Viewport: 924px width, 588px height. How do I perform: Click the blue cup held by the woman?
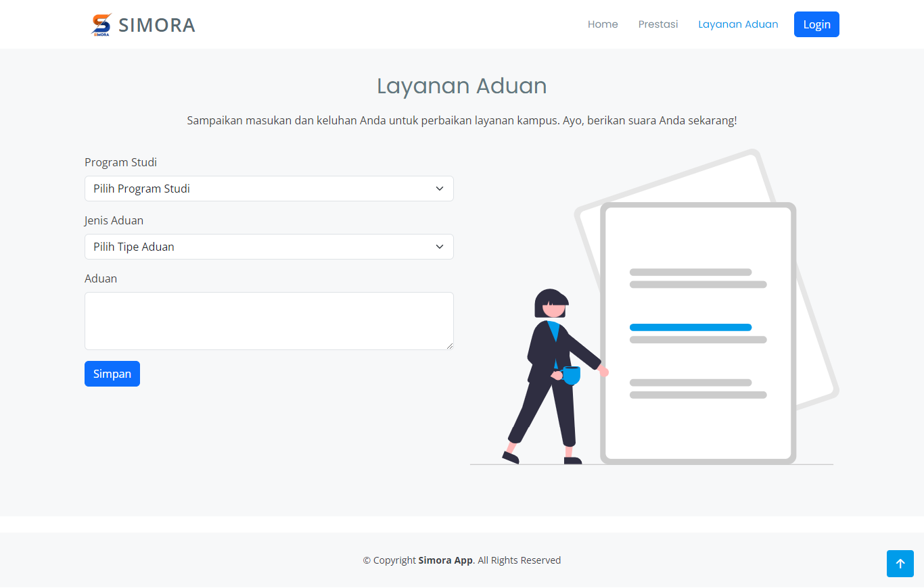coord(572,374)
